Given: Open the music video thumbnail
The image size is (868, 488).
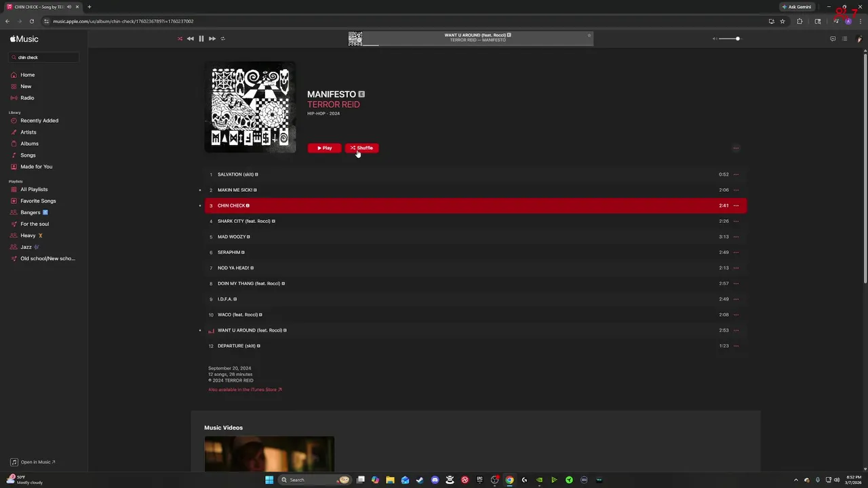Looking at the screenshot, I should pyautogui.click(x=269, y=454).
